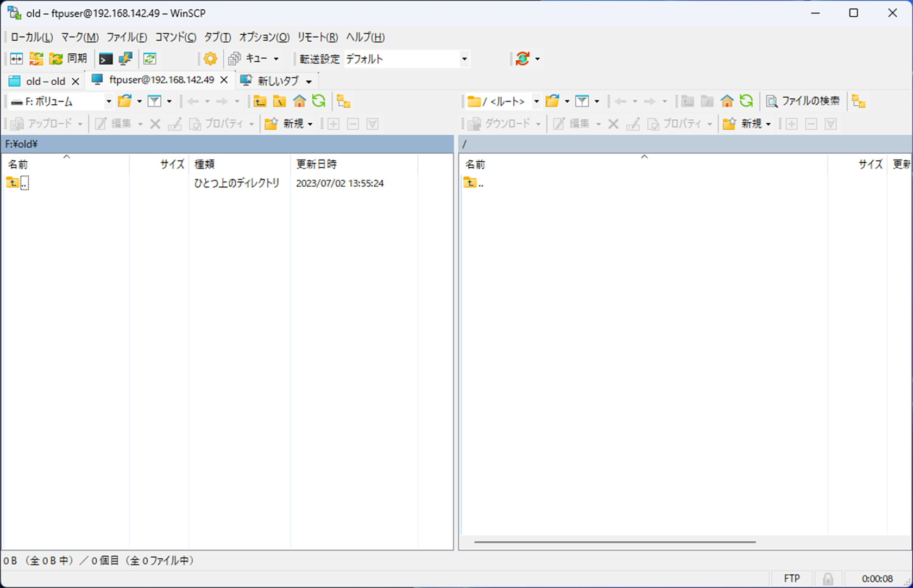Open the リモート(R) menu
The width and height of the screenshot is (913, 588).
point(318,37)
